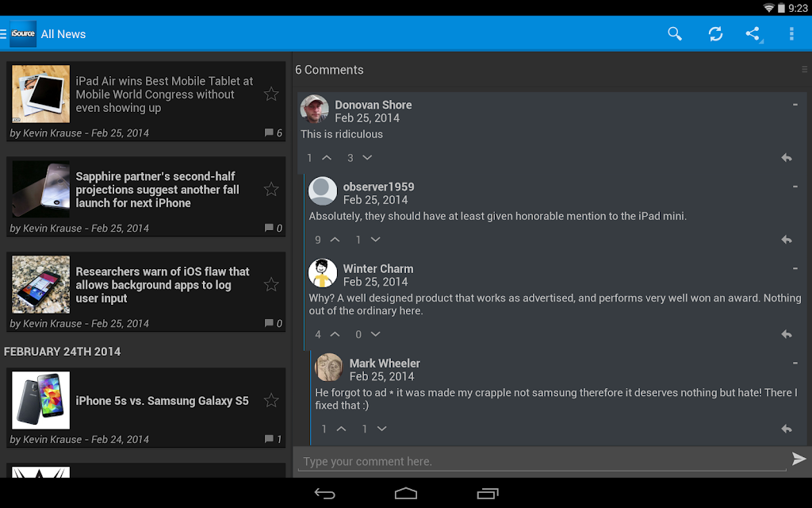Screen dimensions: 812x508
Task: Select the Donovan Shore username
Action: tap(373, 105)
